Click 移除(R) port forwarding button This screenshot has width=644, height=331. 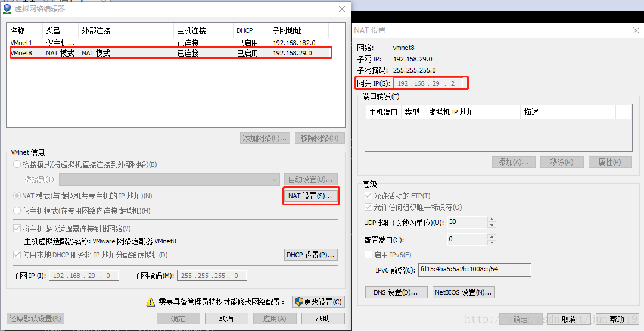coord(562,162)
